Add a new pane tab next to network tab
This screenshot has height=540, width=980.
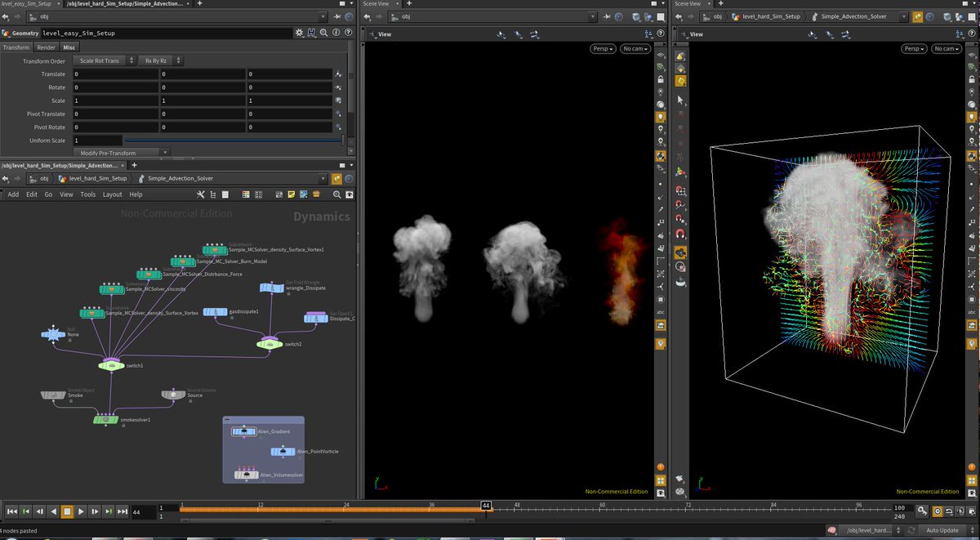(134, 165)
